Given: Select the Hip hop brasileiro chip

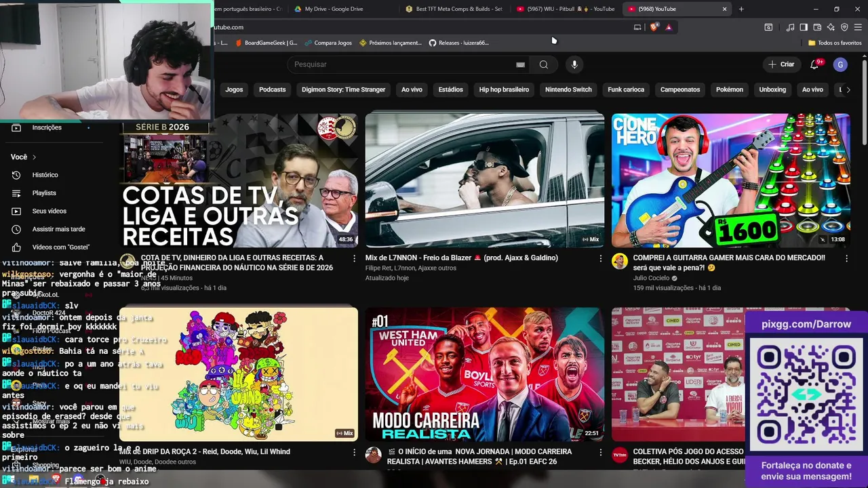Looking at the screenshot, I should [504, 89].
